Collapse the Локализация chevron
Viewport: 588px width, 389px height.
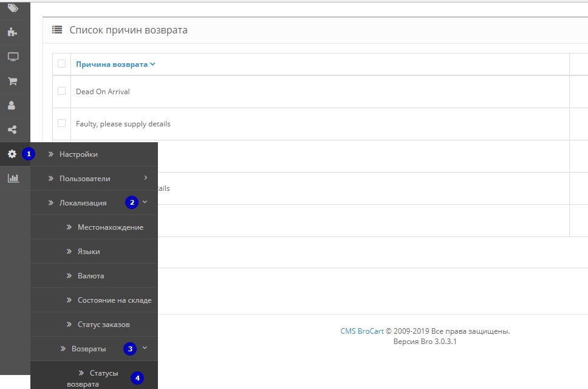click(145, 202)
